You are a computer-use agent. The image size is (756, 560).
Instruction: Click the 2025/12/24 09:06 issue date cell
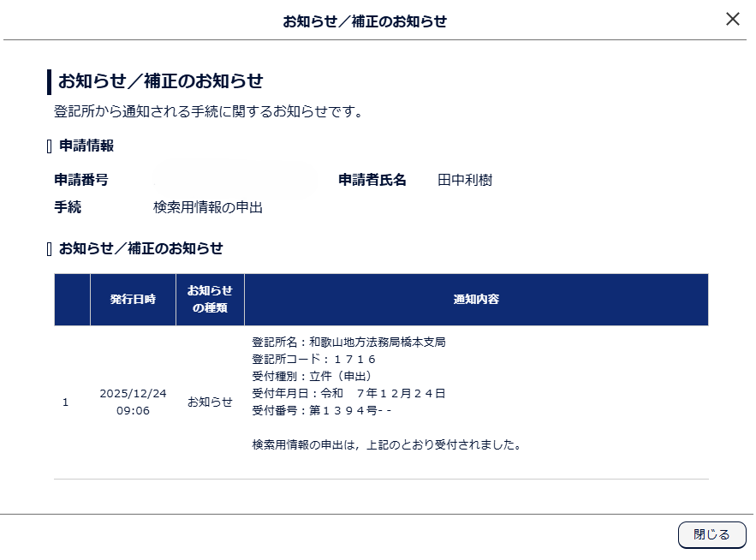point(133,402)
